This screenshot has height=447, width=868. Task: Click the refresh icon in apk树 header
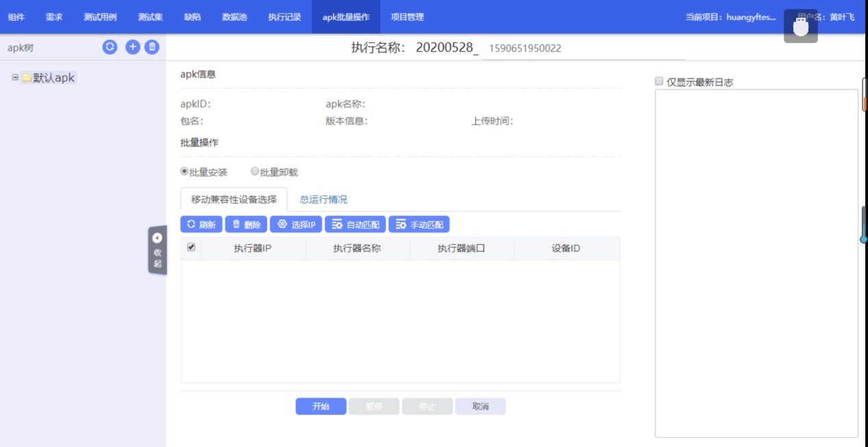(x=110, y=47)
